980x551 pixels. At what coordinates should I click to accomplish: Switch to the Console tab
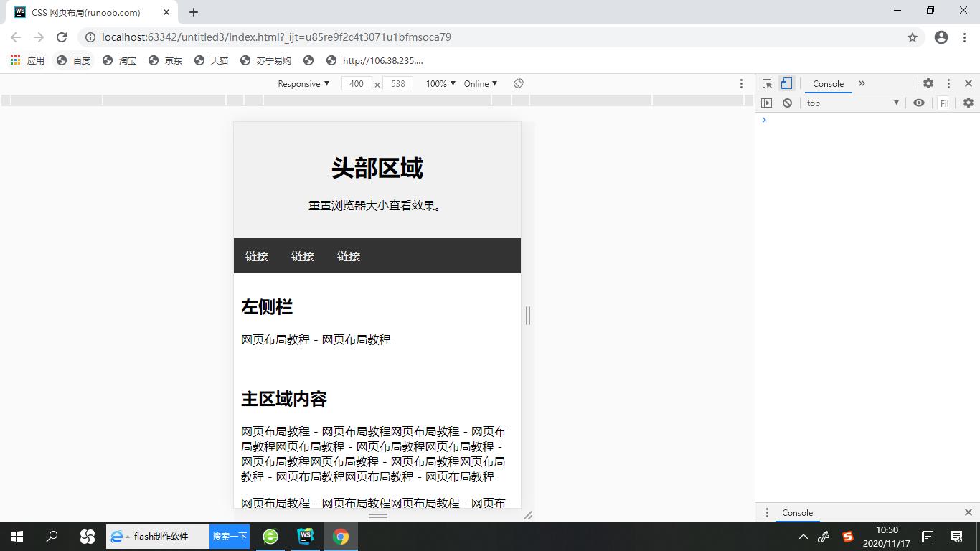point(828,83)
